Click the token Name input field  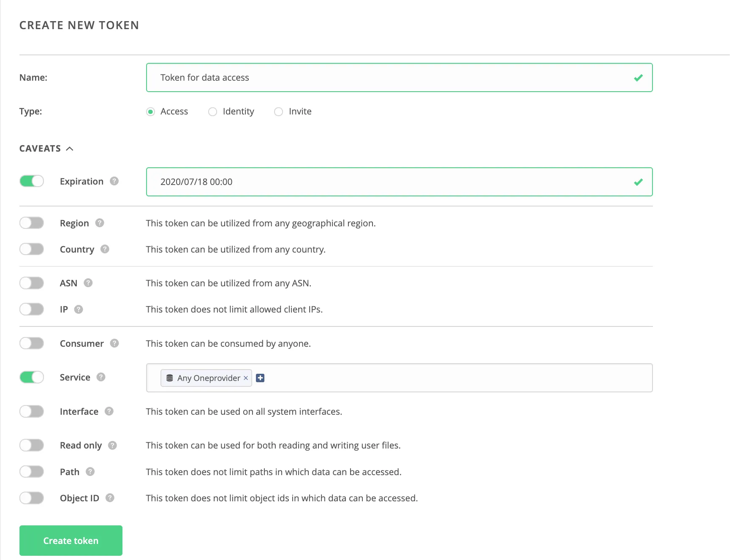coord(393,78)
